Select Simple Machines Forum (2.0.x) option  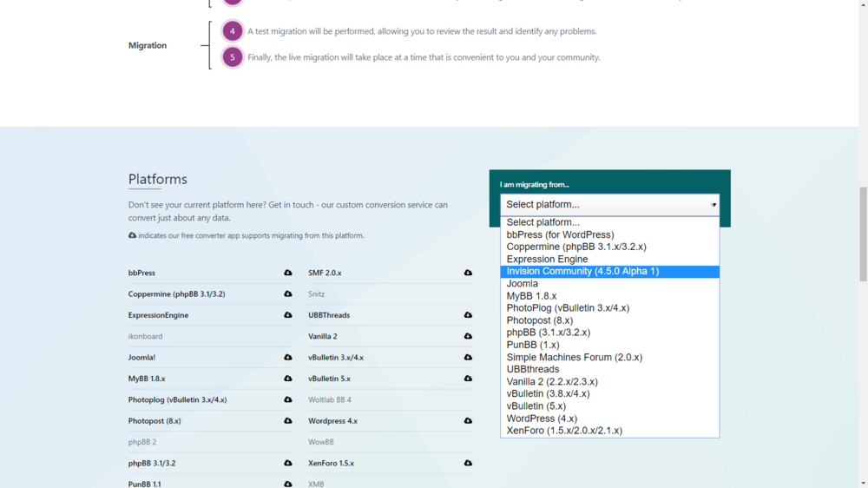(574, 358)
